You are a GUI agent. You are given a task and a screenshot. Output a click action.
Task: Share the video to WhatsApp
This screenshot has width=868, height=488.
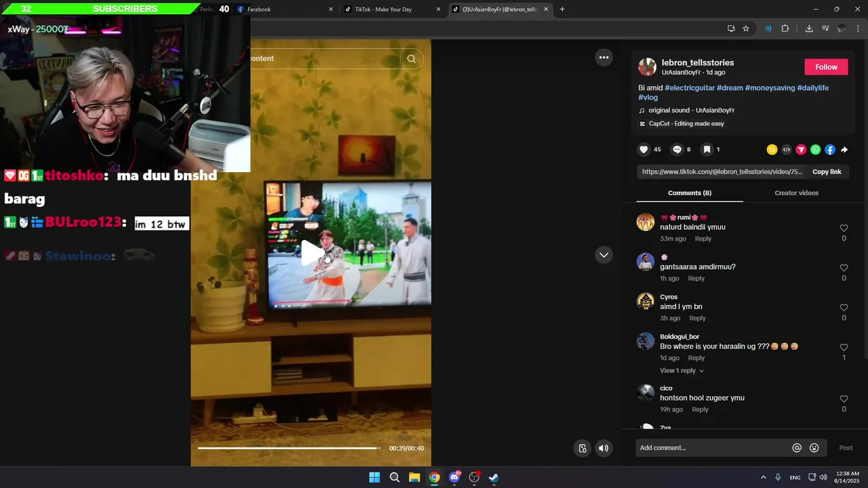click(815, 150)
